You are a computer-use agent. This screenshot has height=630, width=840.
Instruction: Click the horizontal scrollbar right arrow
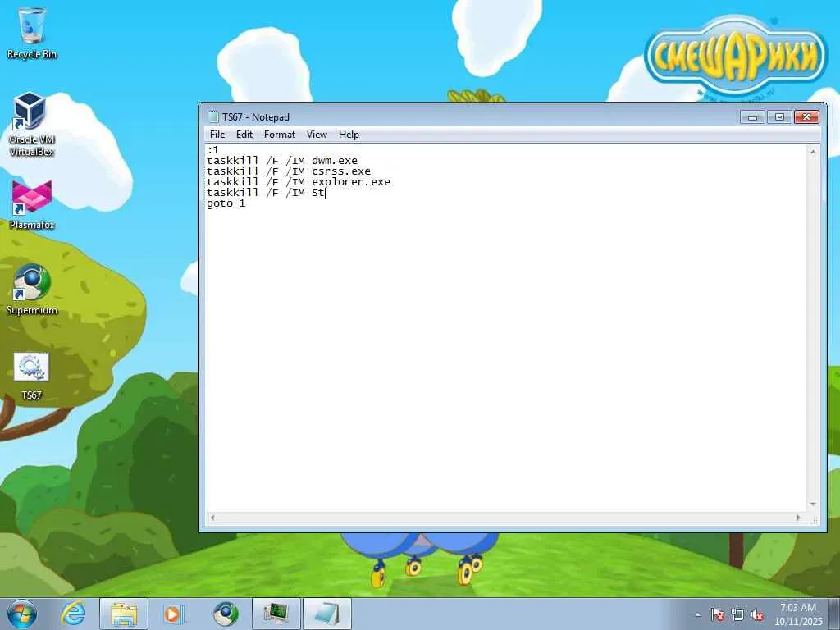click(799, 518)
